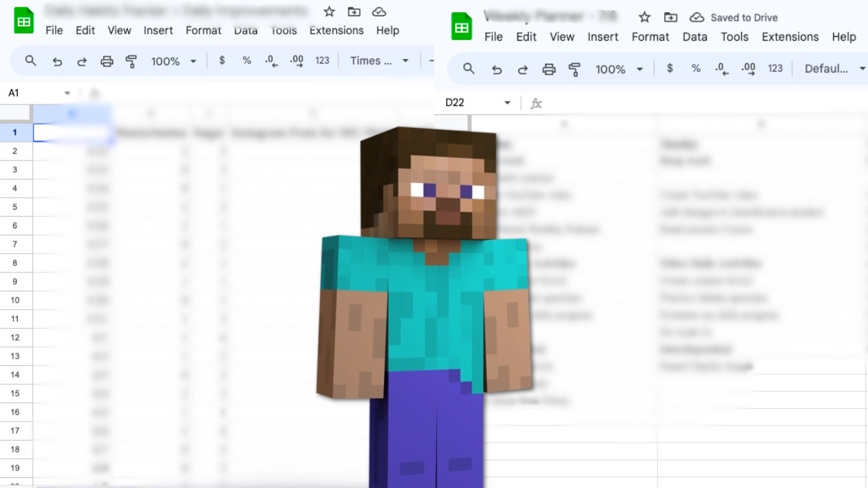868x488 pixels.
Task: Click search icon in left spreadsheet toolbar
Action: tap(31, 61)
